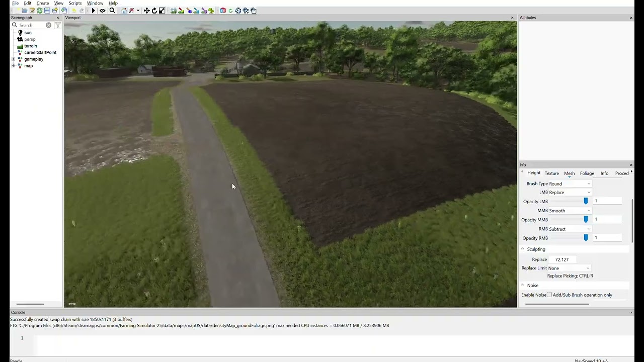Switch to the Mesh tab
Screen dimensions: 644x362
click(x=569, y=173)
